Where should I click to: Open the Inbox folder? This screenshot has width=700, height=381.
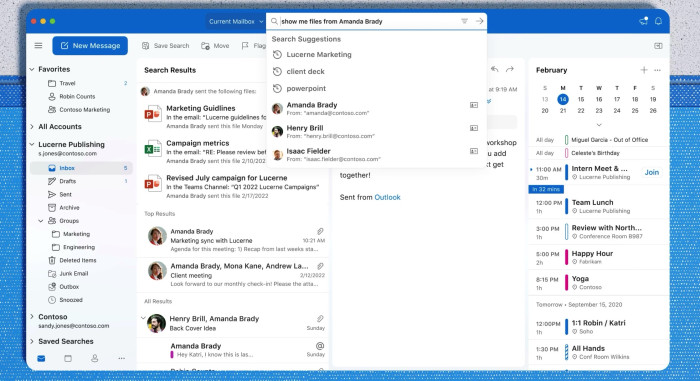[x=81, y=168]
